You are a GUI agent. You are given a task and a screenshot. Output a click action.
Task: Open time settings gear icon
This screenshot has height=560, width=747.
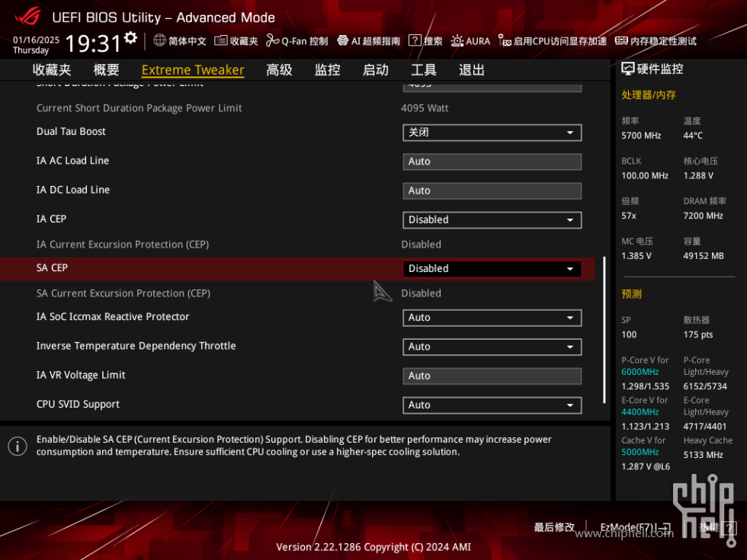tap(130, 37)
